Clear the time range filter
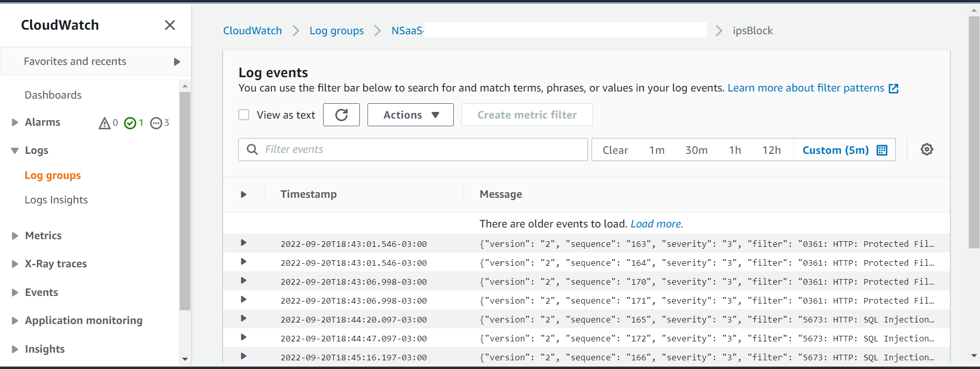The image size is (980, 369). tap(615, 150)
